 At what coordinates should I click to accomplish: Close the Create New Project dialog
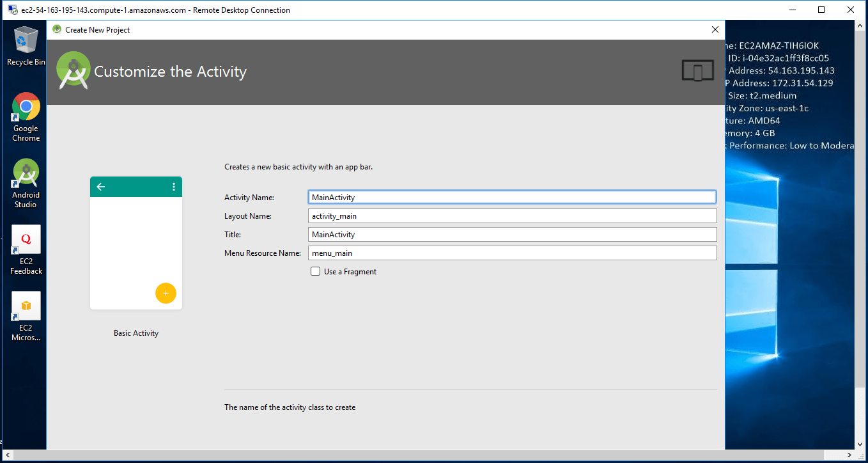tap(715, 30)
